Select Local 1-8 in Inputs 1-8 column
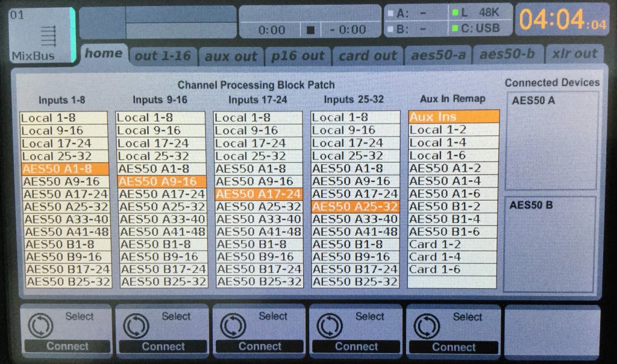 pos(63,118)
